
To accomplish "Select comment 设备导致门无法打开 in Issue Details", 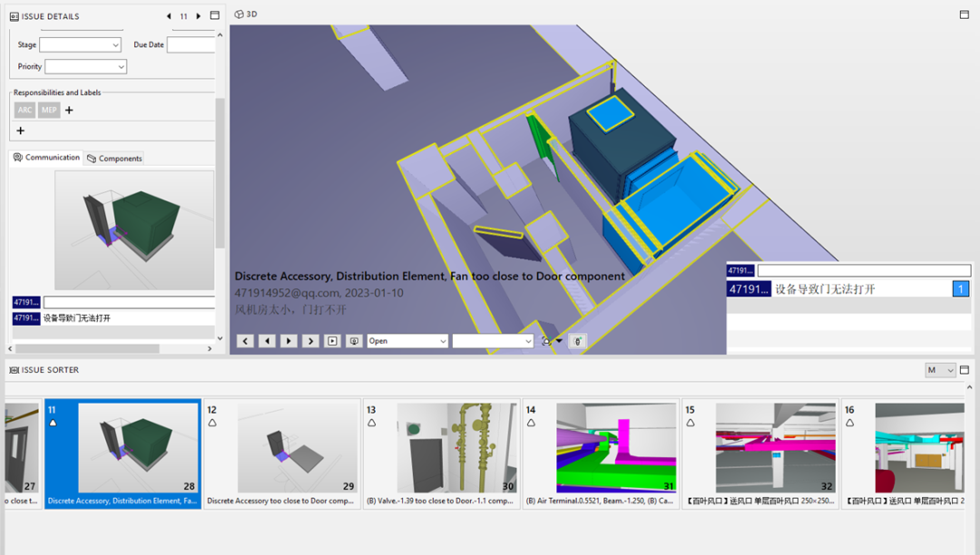I will click(x=77, y=318).
